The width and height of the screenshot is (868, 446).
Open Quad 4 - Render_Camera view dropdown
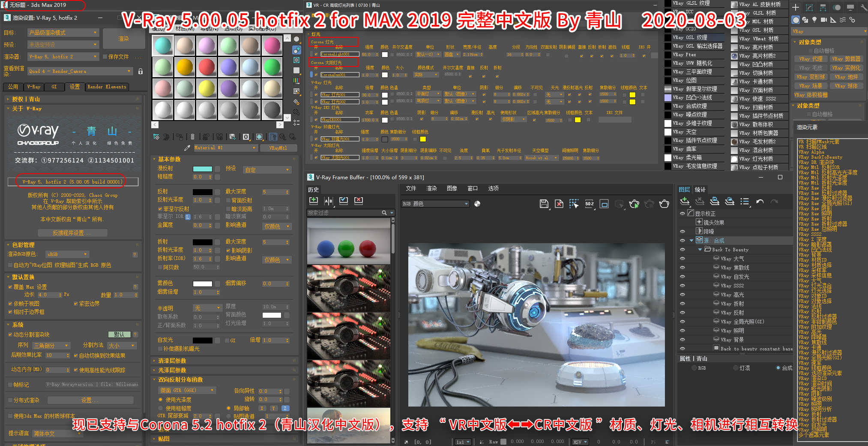[x=80, y=71]
